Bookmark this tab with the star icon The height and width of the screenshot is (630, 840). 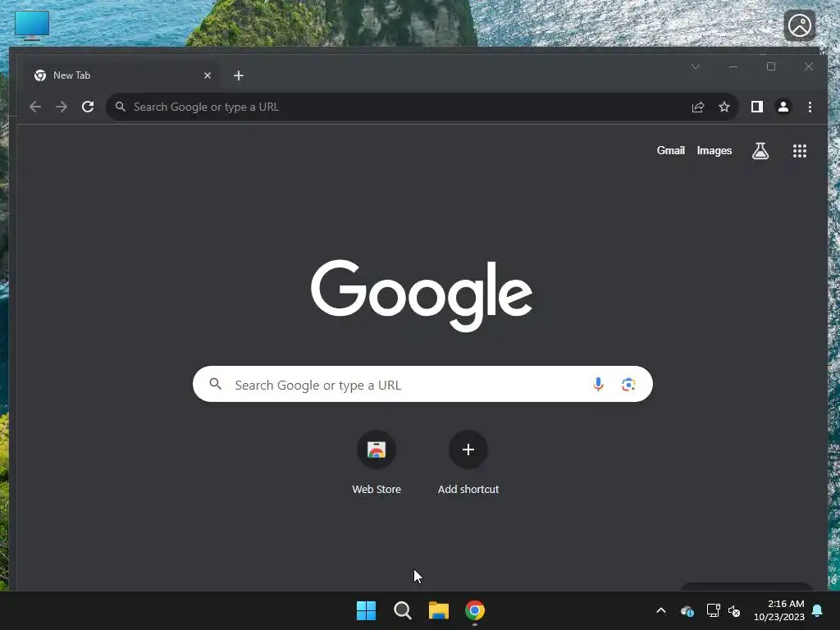724,107
